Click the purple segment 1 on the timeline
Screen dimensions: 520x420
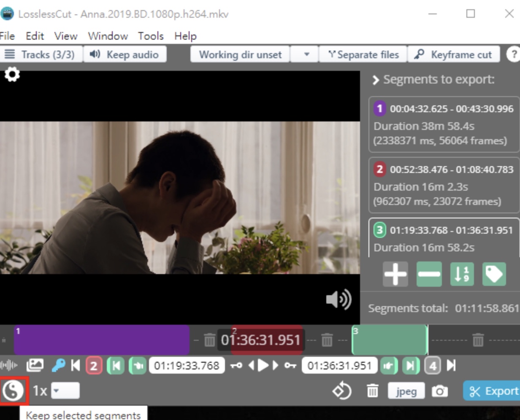pyautogui.click(x=101, y=339)
